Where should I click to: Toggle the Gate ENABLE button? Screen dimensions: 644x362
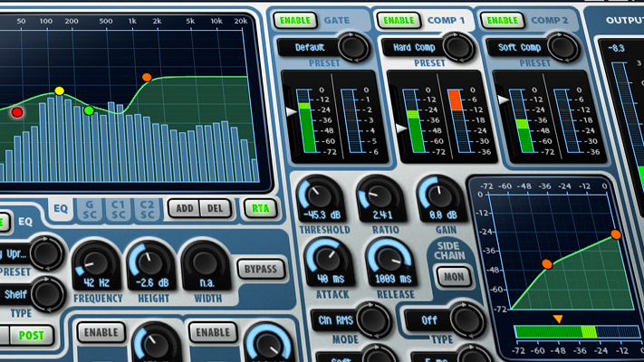(x=295, y=20)
